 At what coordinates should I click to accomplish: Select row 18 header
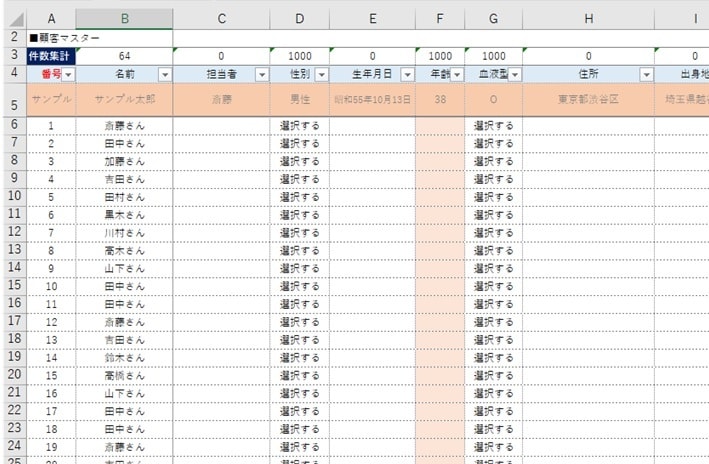[15, 340]
